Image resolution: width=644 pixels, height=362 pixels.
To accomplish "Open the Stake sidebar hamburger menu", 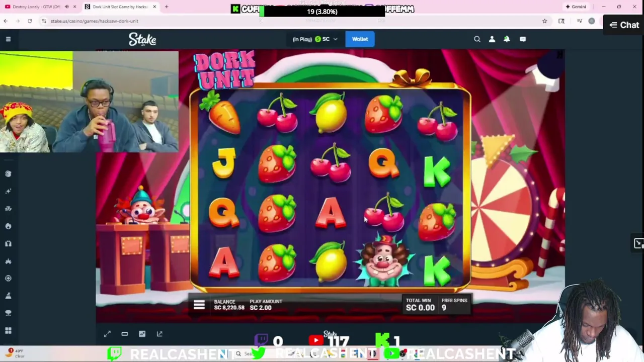I will pos(8,39).
